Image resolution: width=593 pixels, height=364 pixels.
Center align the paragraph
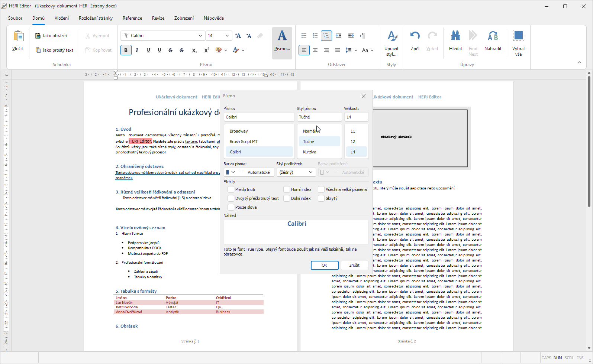point(315,50)
